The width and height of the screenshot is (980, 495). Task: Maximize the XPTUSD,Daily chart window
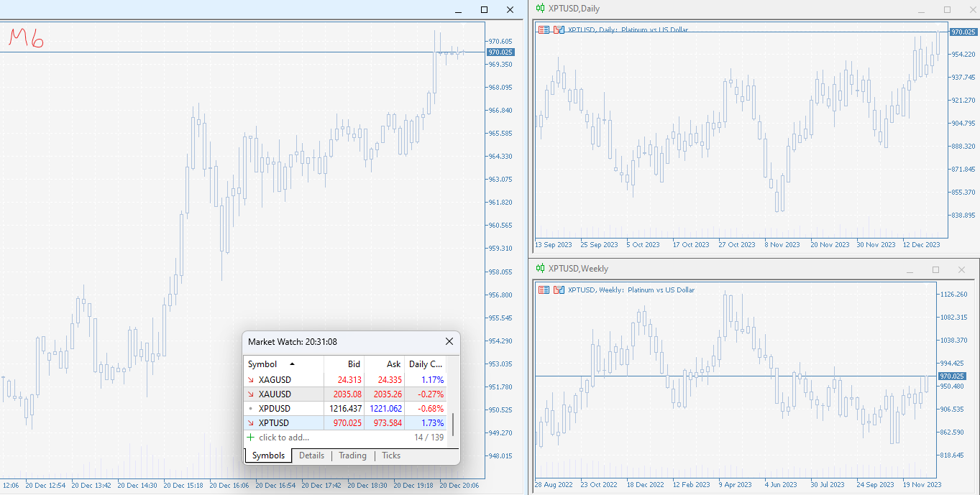click(947, 9)
